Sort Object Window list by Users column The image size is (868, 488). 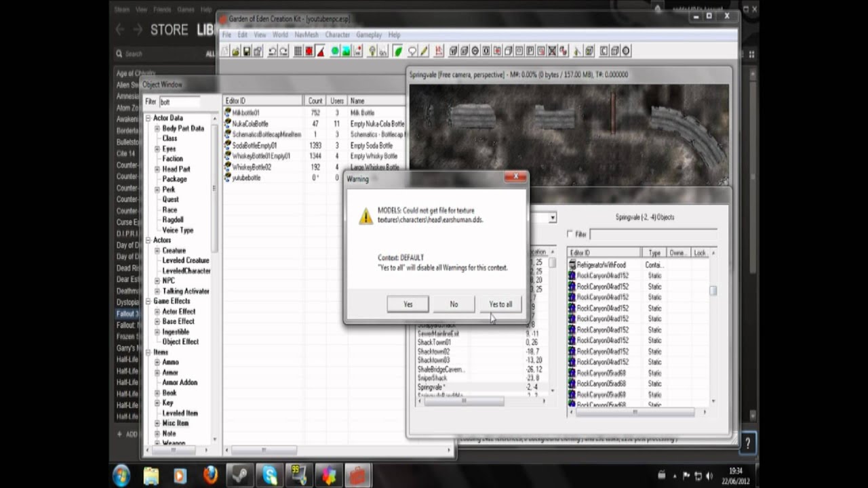337,101
